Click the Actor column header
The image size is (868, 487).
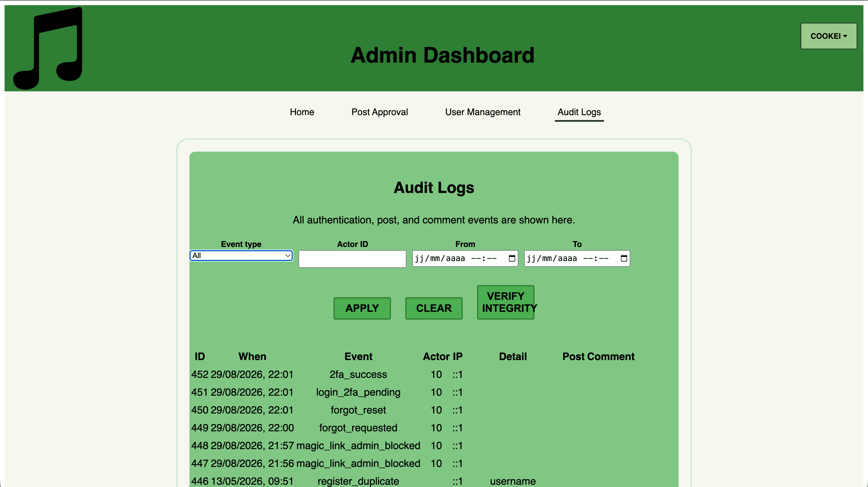click(436, 356)
